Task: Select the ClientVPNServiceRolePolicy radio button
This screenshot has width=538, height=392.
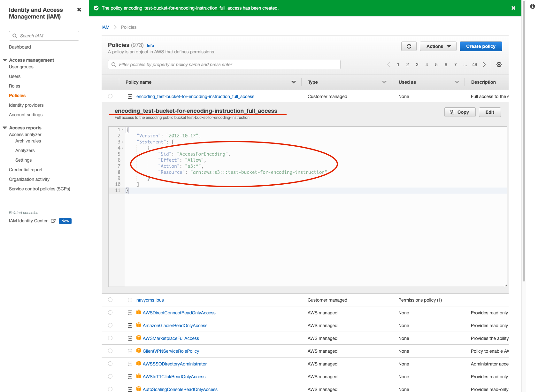Action: [x=110, y=351]
